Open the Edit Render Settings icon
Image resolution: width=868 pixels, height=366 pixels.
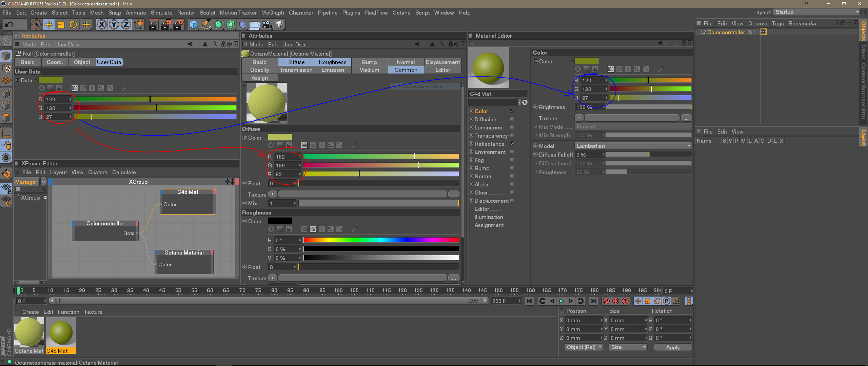point(178,24)
